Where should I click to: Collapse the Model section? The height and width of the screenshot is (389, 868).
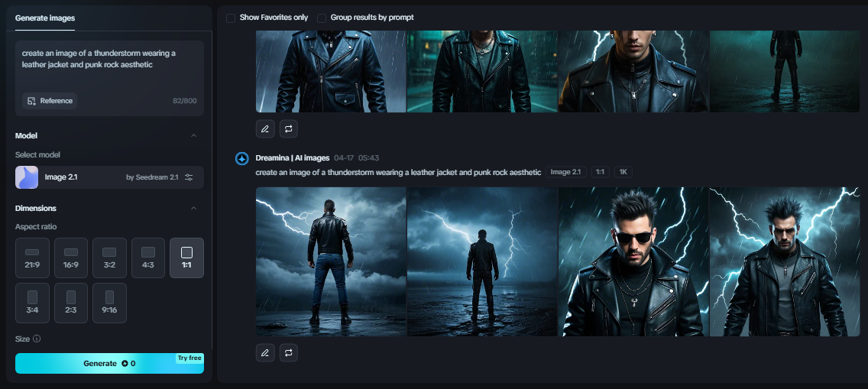point(193,135)
